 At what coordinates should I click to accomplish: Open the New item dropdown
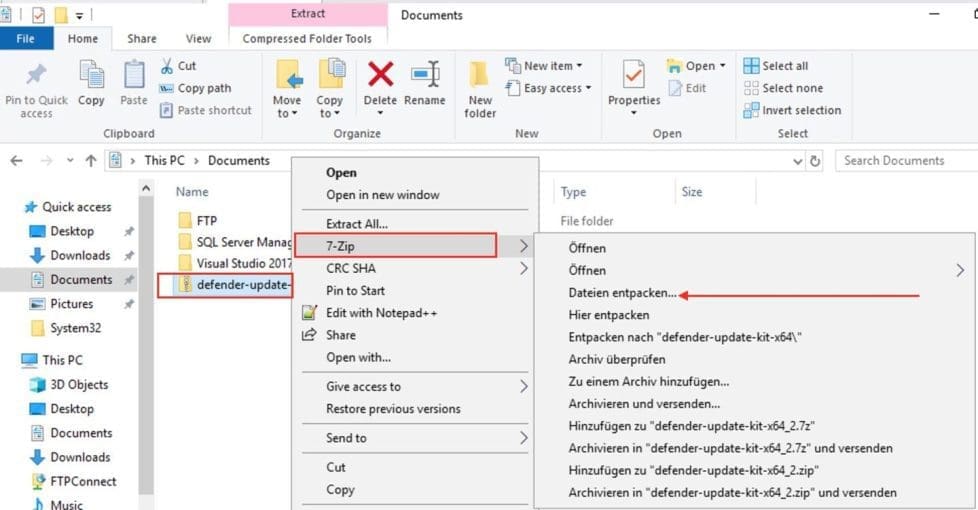coord(545,66)
